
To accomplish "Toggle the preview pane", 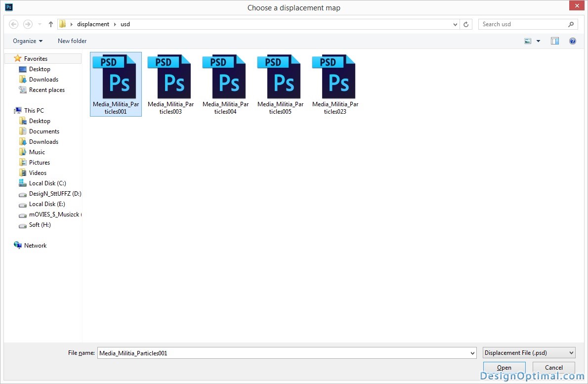I will [x=554, y=41].
